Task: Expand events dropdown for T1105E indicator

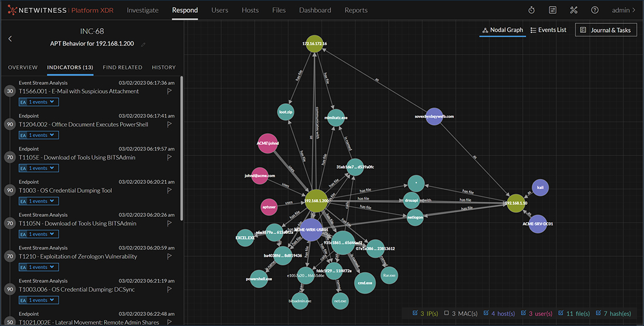Action: click(39, 168)
